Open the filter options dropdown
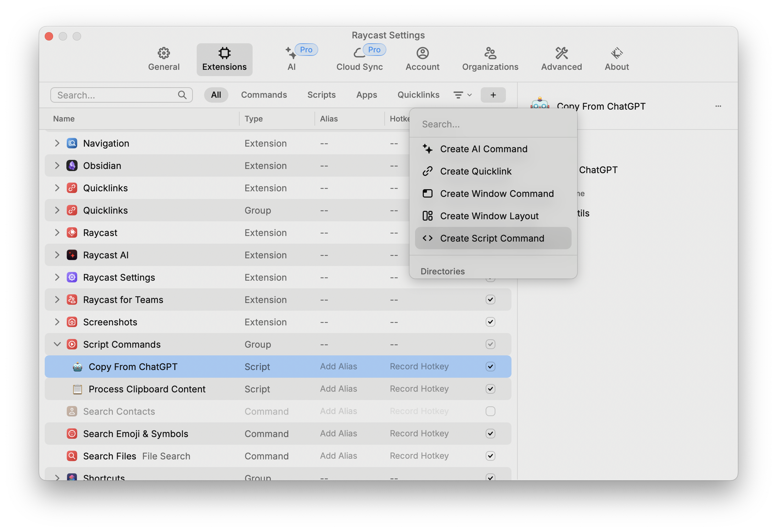This screenshot has height=532, width=777. [463, 95]
